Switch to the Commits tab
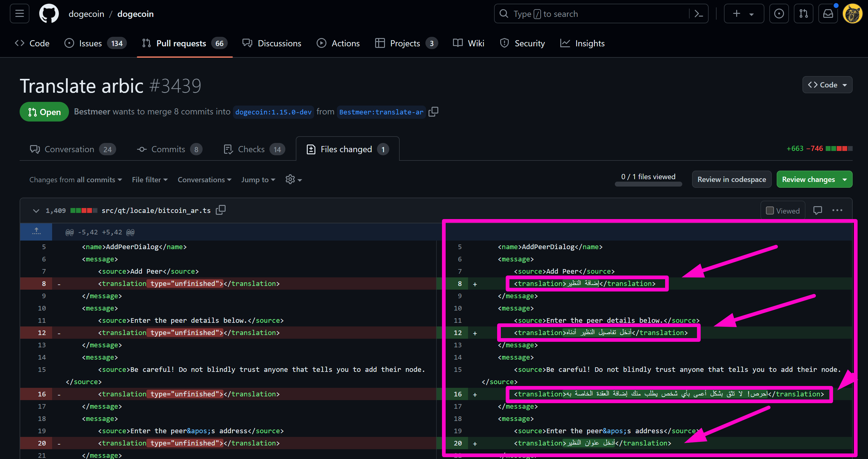The image size is (868, 459). (169, 149)
